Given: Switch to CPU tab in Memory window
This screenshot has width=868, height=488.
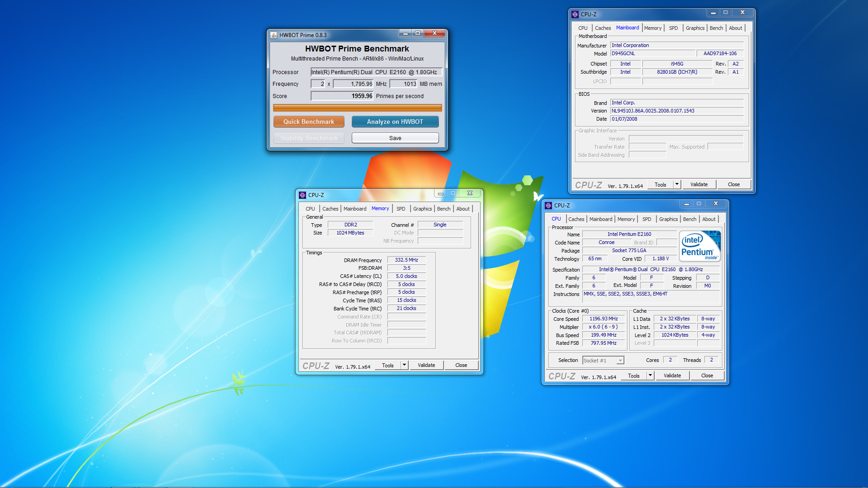Looking at the screenshot, I should 310,209.
